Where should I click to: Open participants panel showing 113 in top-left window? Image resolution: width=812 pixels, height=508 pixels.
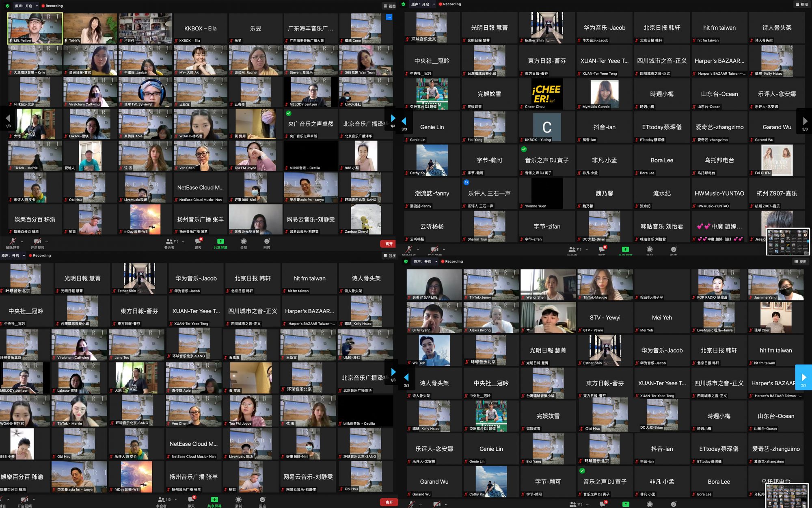pos(170,242)
